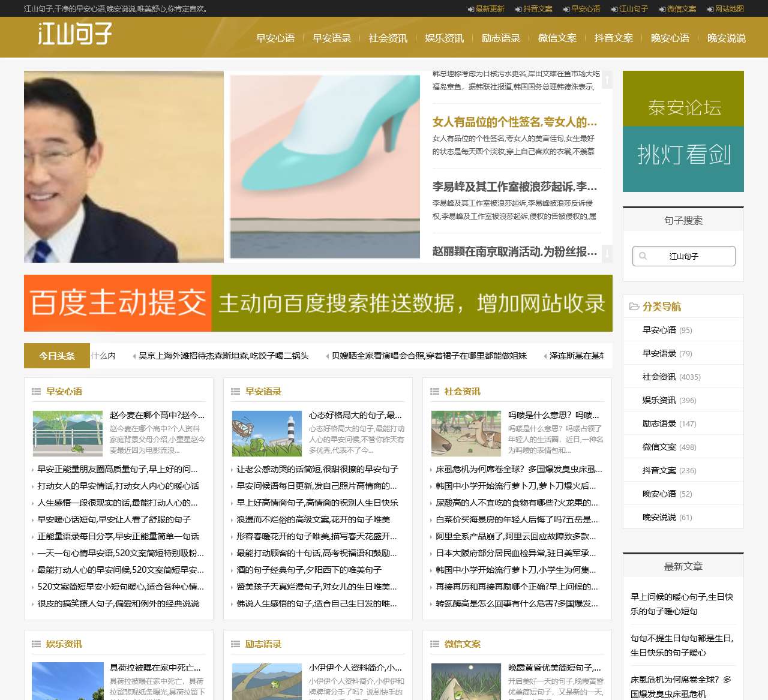Screen dimensions: 768x700
Task: Click the 赵今麦 article thumbnail image
Action: [x=67, y=433]
